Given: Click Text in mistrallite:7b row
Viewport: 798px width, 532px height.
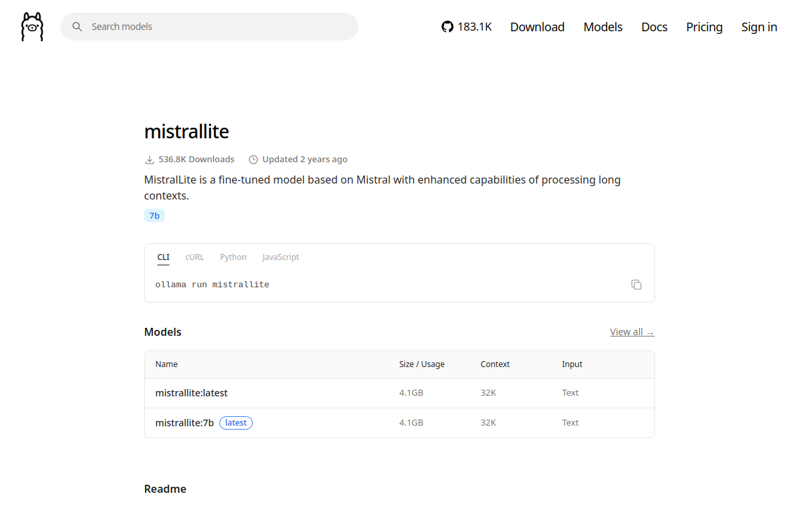Looking at the screenshot, I should click(x=570, y=423).
